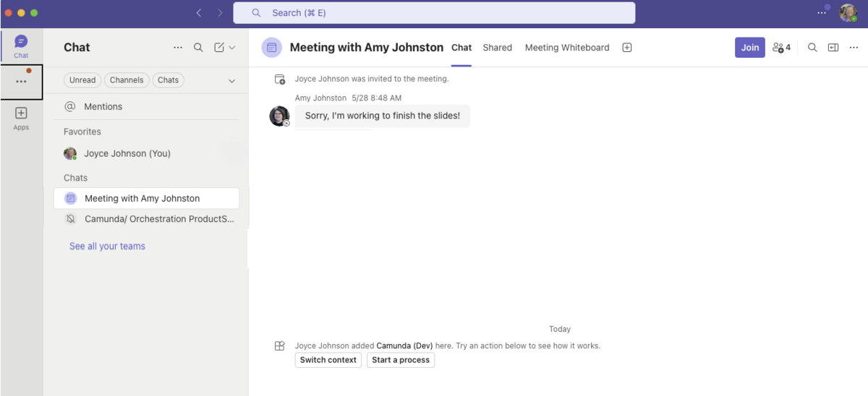The height and width of the screenshot is (396, 868).
Task: Click timestamp '5/28 8:48 AM'
Action: pos(377,98)
